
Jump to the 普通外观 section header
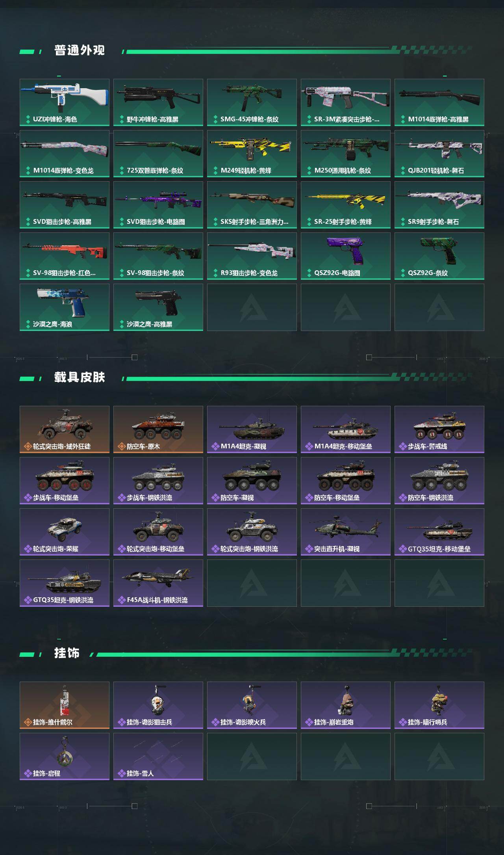[x=80, y=50]
